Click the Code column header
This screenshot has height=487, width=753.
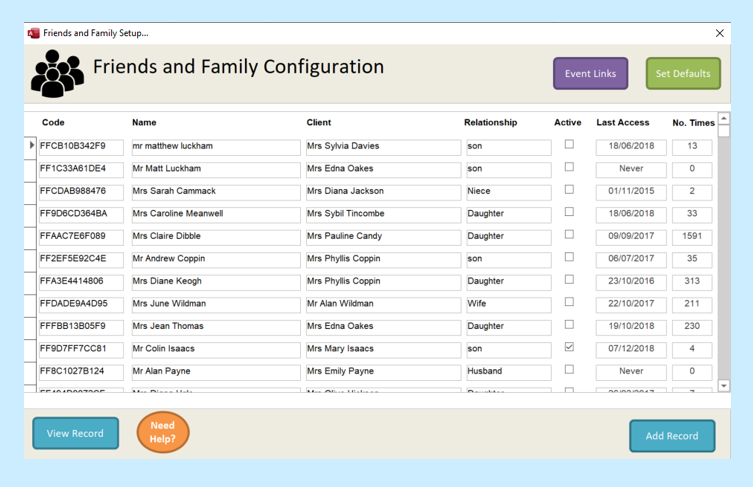[53, 122]
